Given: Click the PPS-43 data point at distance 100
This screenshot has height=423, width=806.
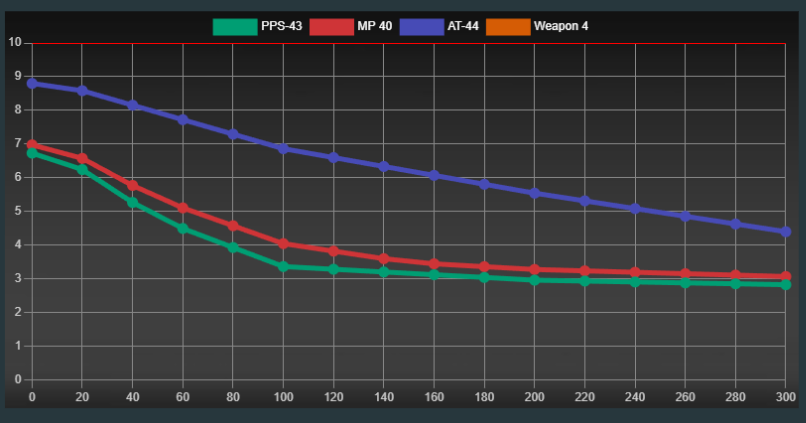Looking at the screenshot, I should point(283,266).
